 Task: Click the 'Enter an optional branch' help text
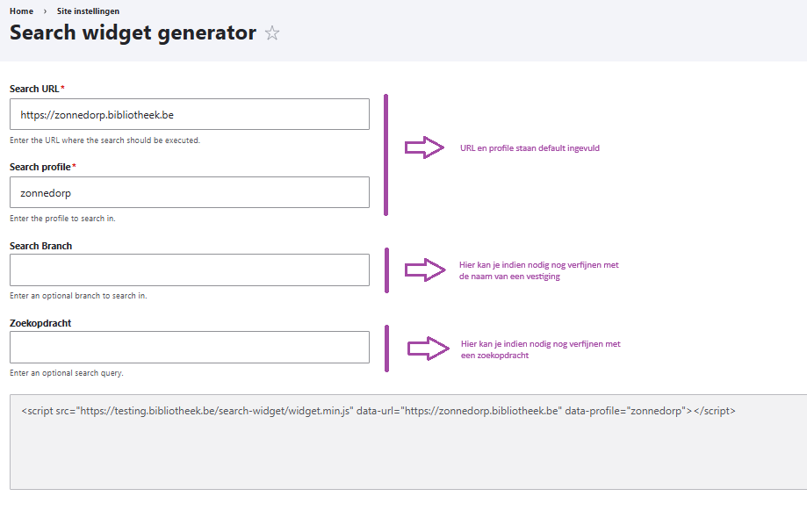pyautogui.click(x=78, y=296)
